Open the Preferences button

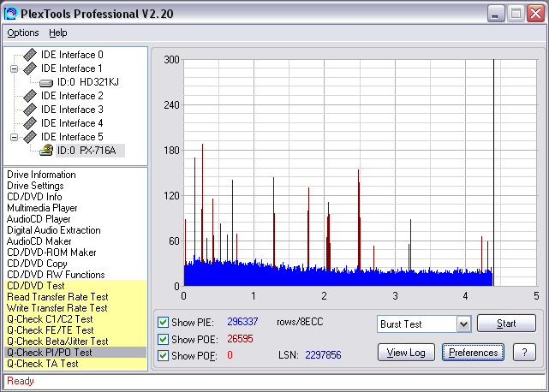point(473,353)
